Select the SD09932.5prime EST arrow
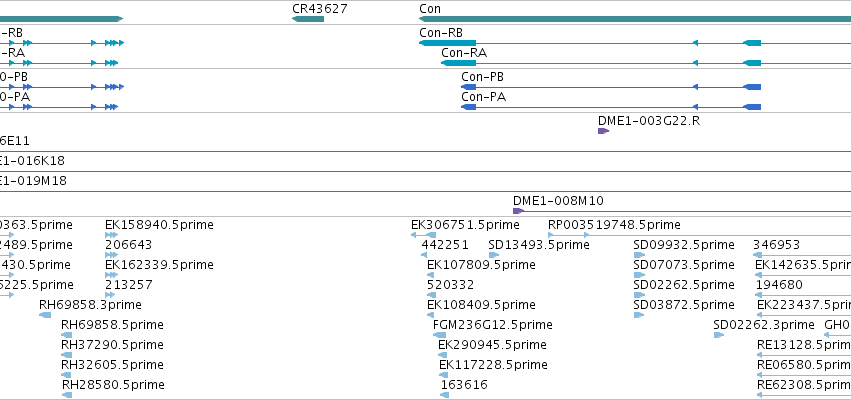This screenshot has width=851, height=400. [x=639, y=255]
